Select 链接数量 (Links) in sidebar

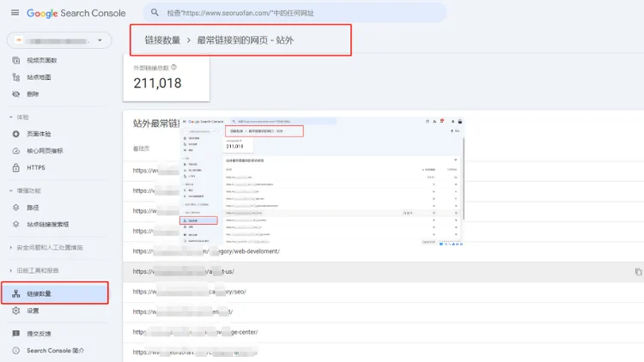coord(55,293)
